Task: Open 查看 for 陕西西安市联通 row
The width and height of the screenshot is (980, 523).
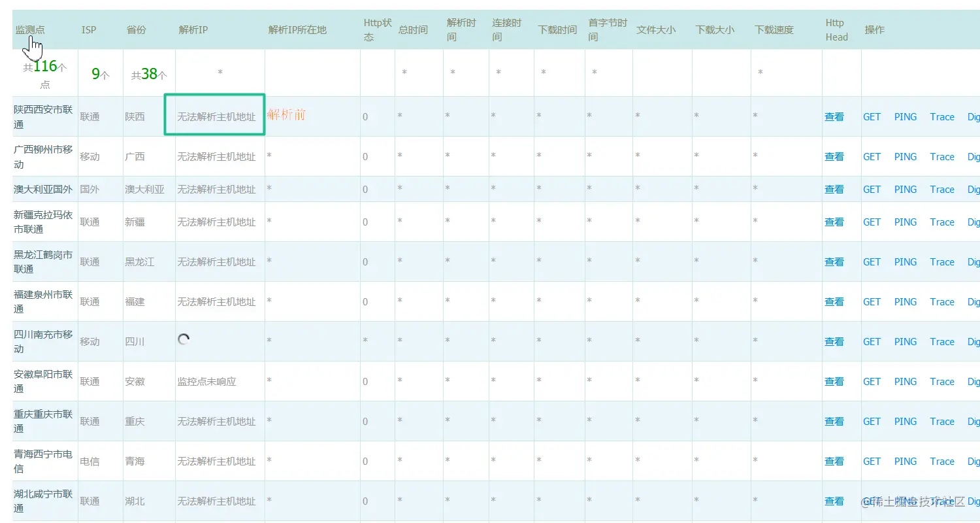Action: click(834, 117)
